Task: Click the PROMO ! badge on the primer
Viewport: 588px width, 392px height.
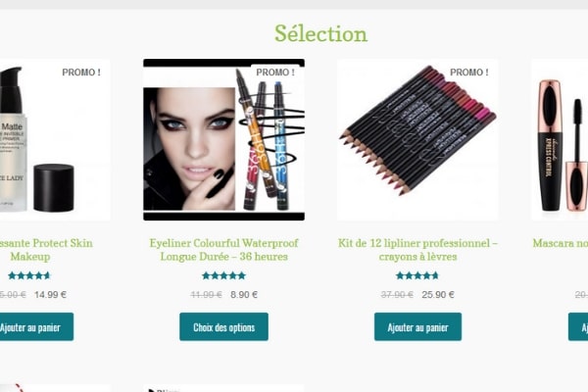Action: click(x=81, y=72)
